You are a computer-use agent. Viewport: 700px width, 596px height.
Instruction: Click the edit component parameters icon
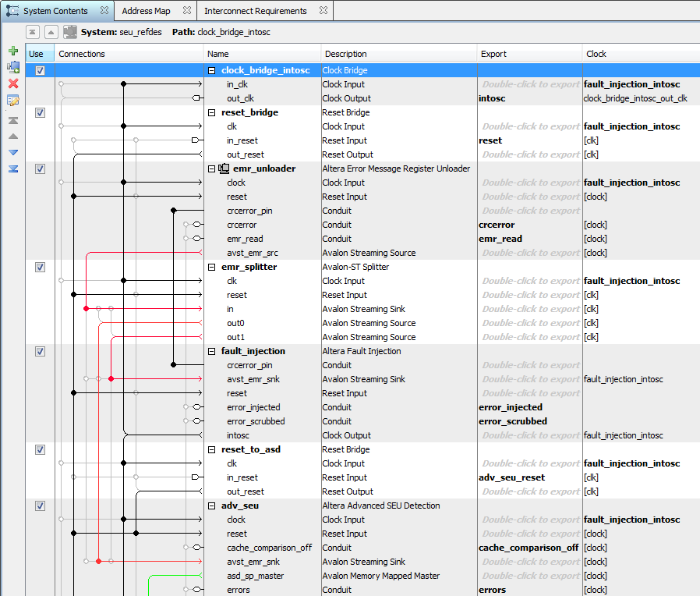click(x=12, y=101)
